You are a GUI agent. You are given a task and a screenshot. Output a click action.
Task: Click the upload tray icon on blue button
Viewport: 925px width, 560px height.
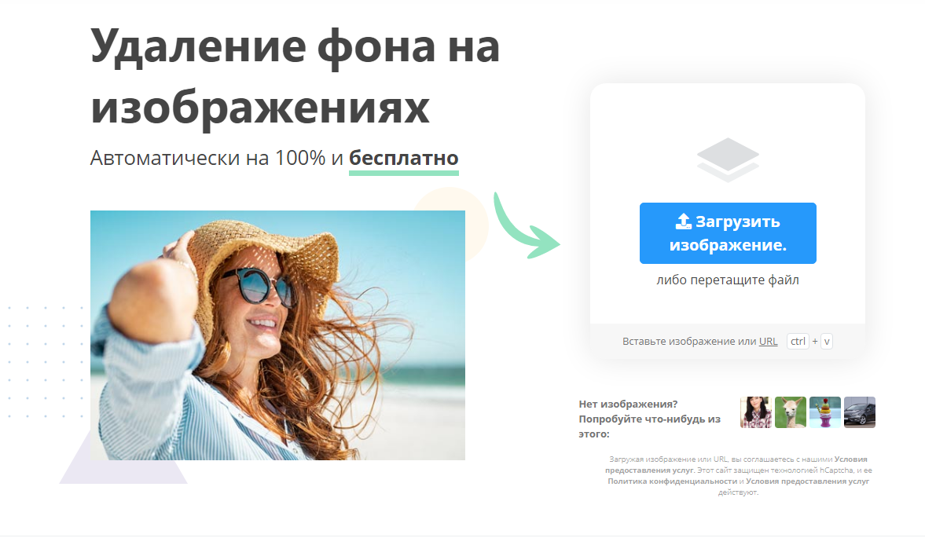(x=683, y=221)
